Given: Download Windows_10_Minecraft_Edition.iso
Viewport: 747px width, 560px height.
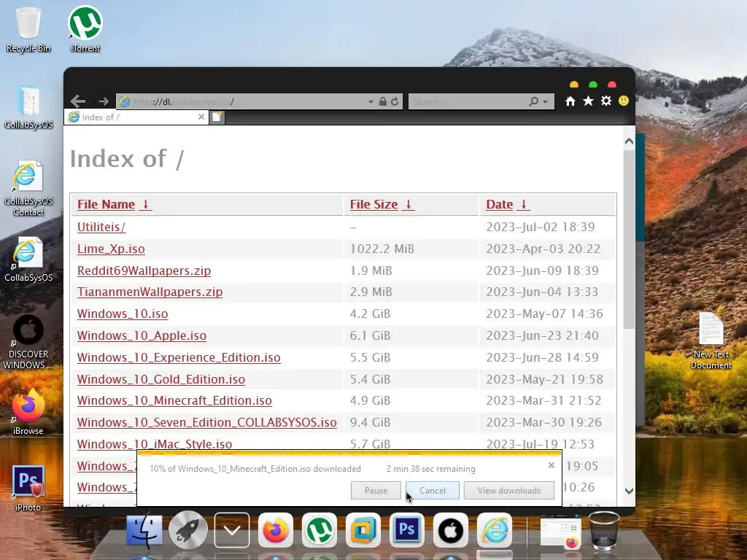Looking at the screenshot, I should [x=174, y=400].
